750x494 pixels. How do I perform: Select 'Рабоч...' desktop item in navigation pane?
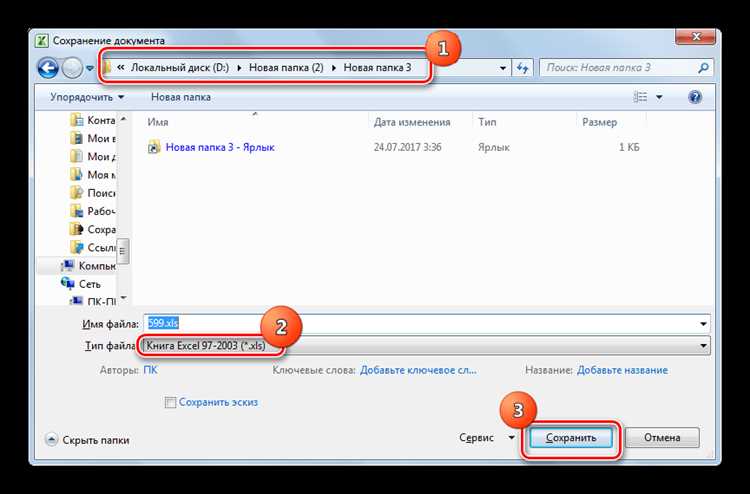[93, 211]
